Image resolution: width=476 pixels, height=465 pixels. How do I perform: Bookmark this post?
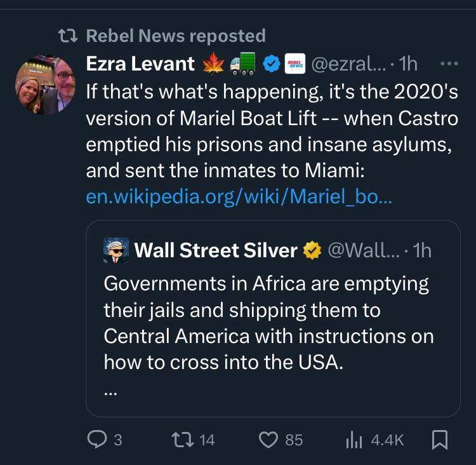click(x=439, y=439)
